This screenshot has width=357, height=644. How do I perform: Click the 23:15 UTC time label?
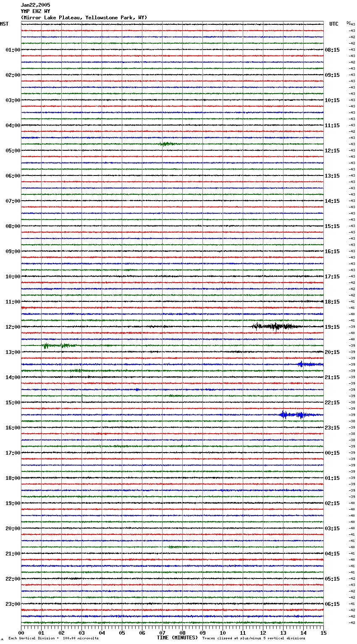[332, 428]
